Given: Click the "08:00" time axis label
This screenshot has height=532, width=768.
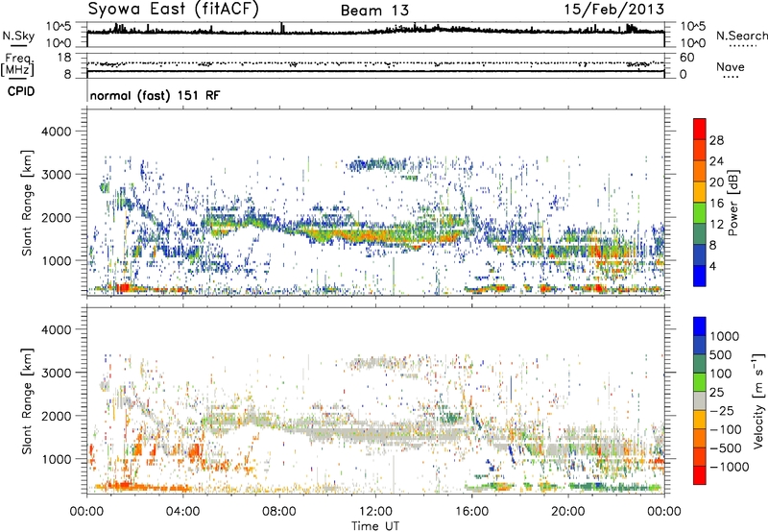Looking at the screenshot, I should pyautogui.click(x=279, y=512).
